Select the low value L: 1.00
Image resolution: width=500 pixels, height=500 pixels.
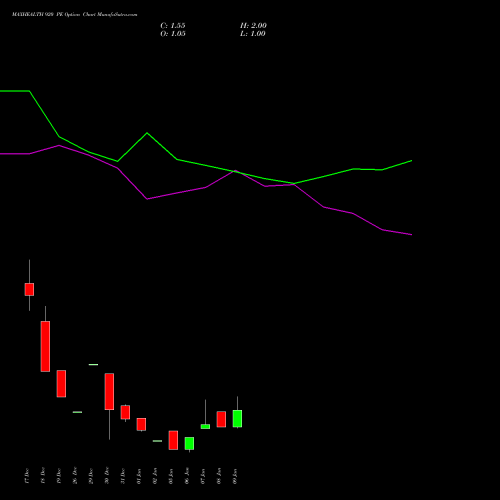253,34
